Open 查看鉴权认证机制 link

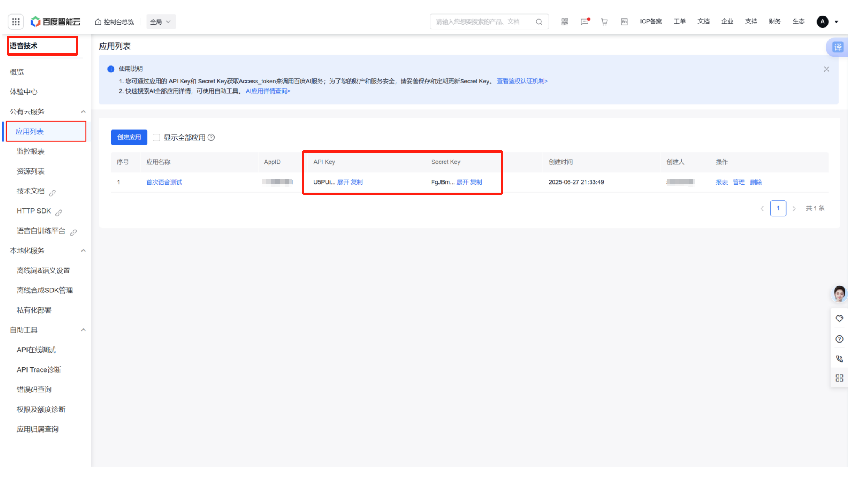click(522, 81)
